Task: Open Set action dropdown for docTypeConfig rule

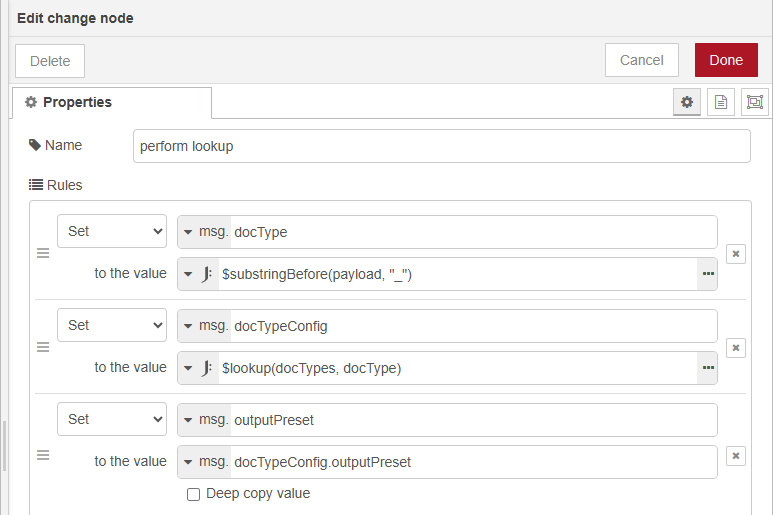Action: pyautogui.click(x=112, y=326)
